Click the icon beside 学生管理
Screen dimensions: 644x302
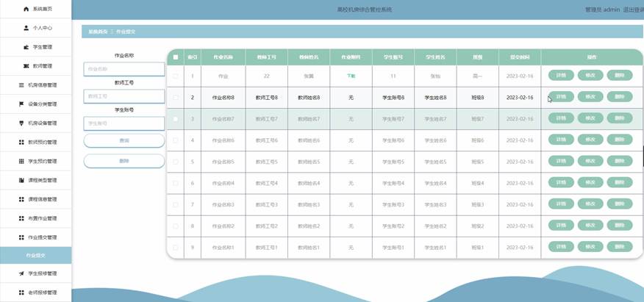(x=26, y=47)
